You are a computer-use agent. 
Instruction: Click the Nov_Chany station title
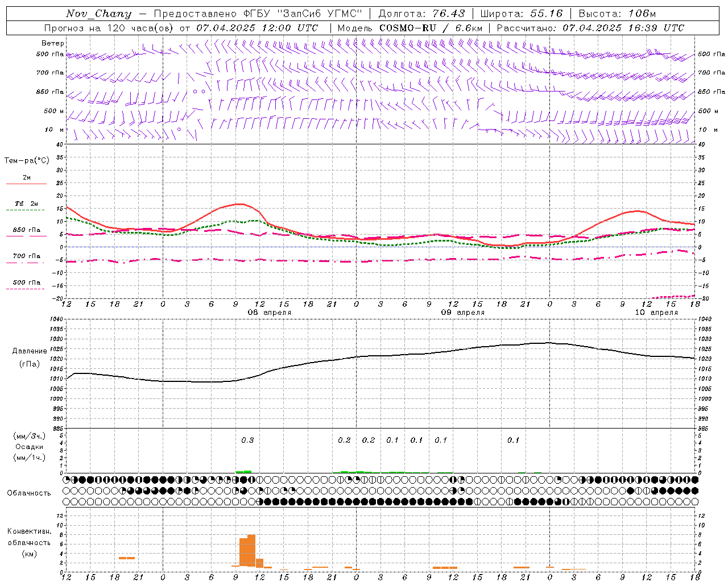[99, 14]
